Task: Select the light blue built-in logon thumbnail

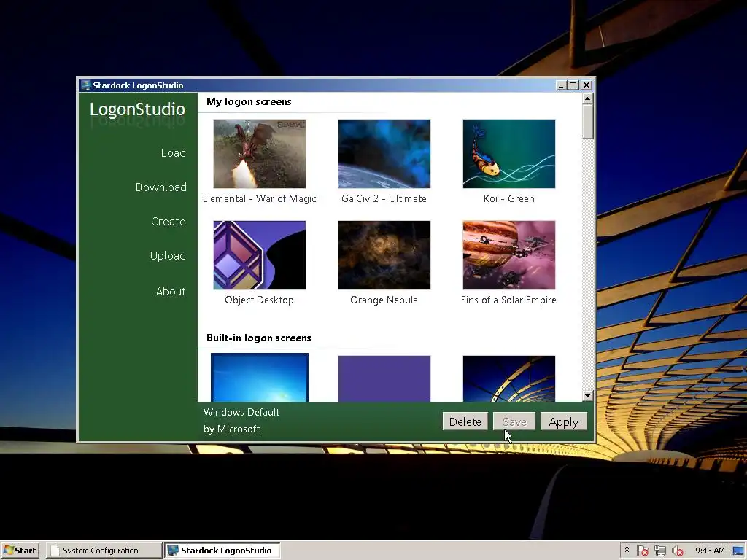Action: 260,378
